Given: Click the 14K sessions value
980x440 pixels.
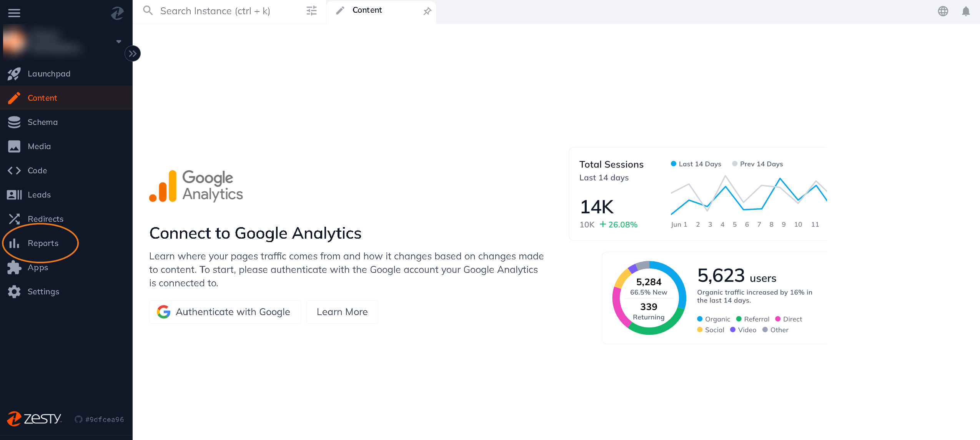Looking at the screenshot, I should tap(597, 207).
